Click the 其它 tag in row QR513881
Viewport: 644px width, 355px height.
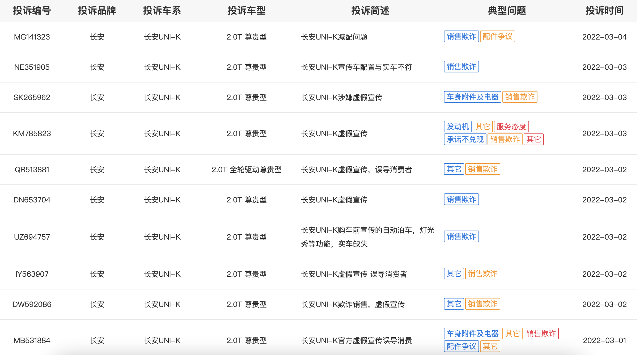(x=454, y=169)
